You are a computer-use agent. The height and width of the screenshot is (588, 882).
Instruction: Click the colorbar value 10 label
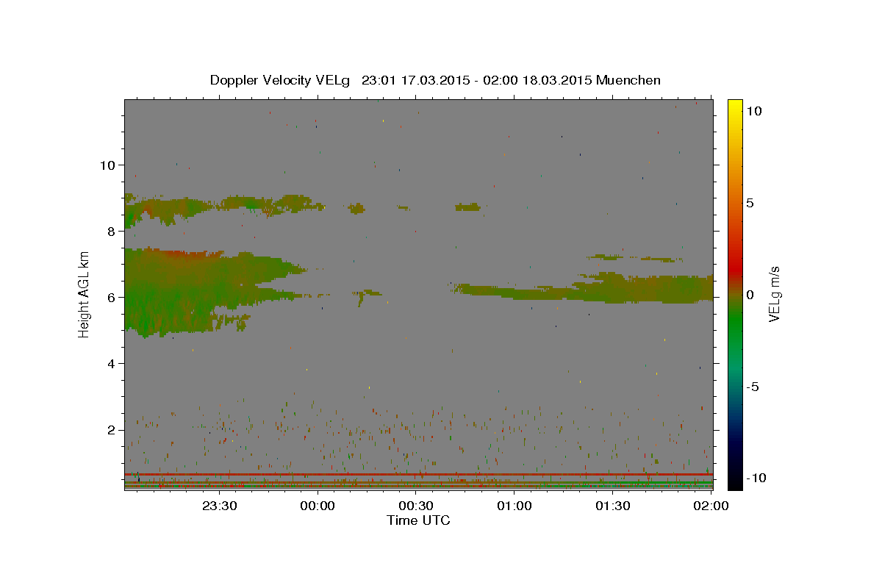753,111
